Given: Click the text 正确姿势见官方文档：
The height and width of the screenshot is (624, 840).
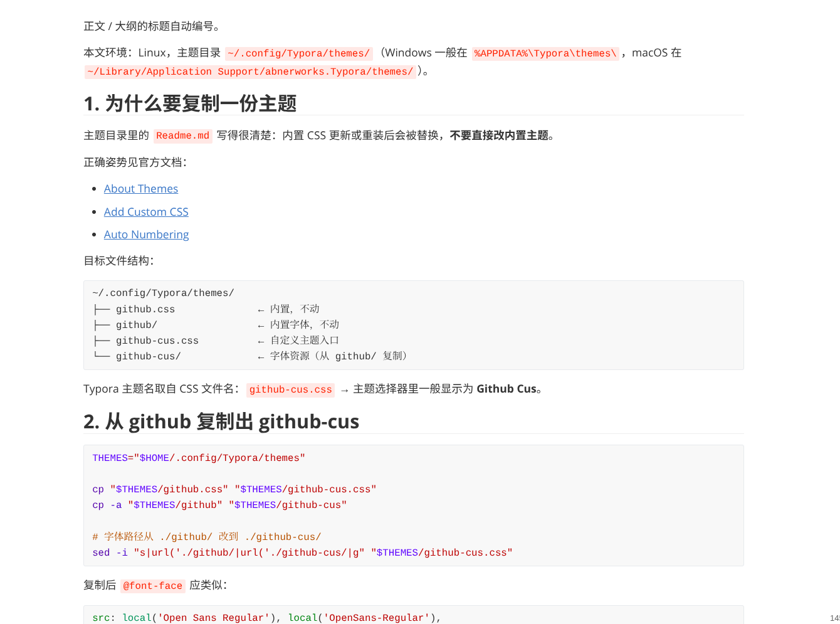Looking at the screenshot, I should [x=135, y=162].
